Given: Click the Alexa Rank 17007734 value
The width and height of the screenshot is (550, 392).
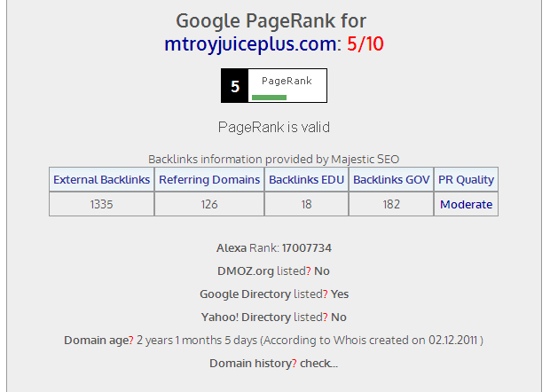Looking at the screenshot, I should 307,248.
